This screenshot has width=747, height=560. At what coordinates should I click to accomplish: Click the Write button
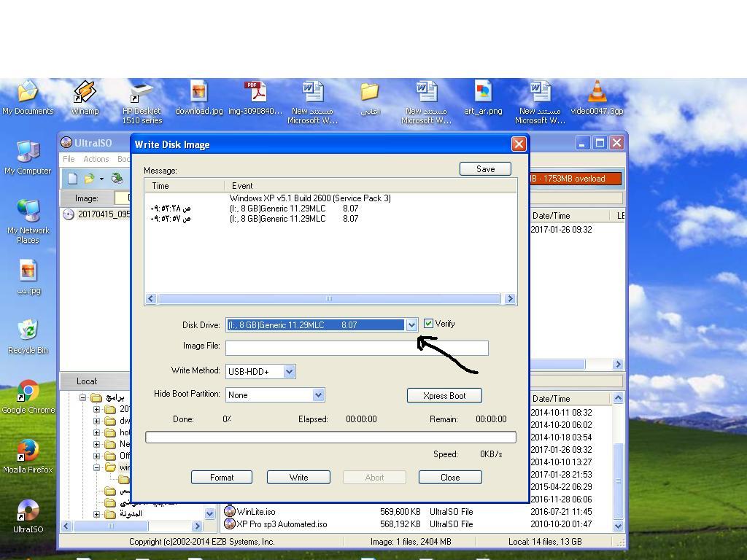[298, 477]
